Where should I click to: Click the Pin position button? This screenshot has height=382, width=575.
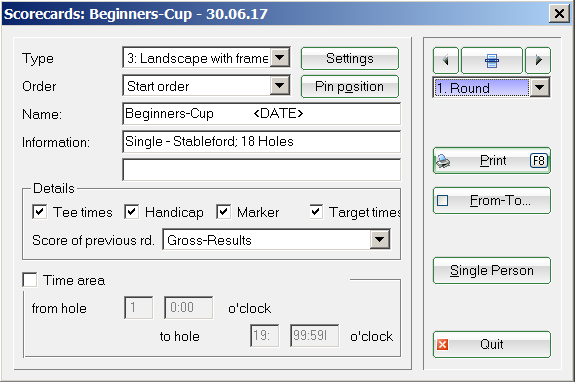pyautogui.click(x=350, y=87)
